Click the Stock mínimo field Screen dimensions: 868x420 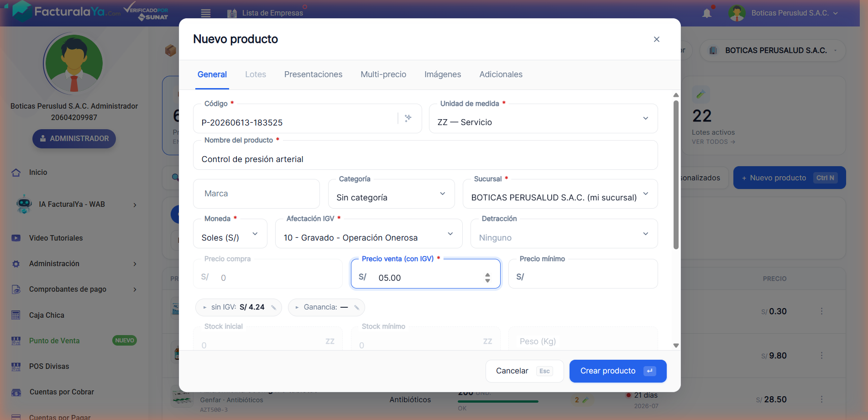[425, 339]
